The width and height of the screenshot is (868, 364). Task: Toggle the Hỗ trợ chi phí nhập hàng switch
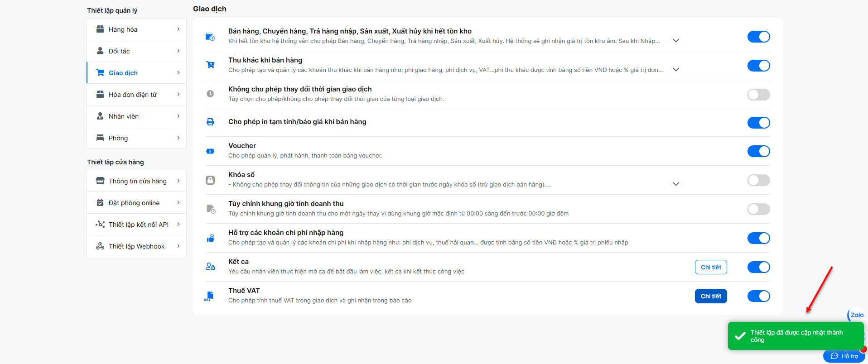[x=759, y=238]
